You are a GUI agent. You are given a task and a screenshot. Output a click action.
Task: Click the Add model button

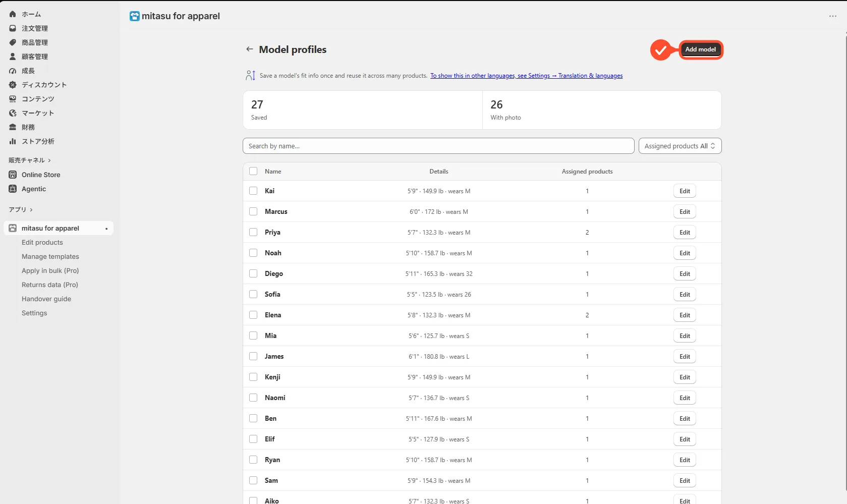click(x=701, y=49)
